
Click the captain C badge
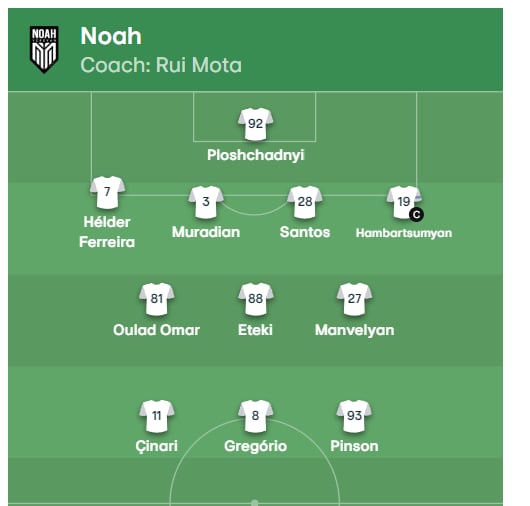click(x=416, y=214)
